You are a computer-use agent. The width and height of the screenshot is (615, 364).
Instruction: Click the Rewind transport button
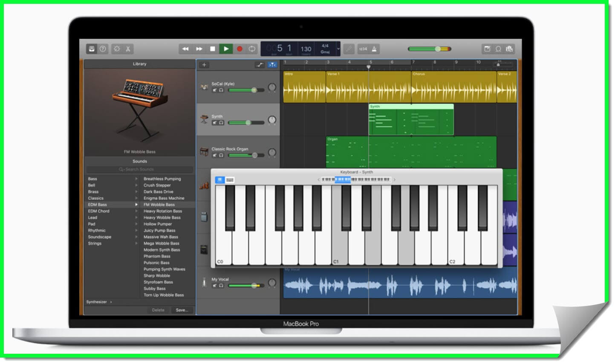tap(185, 49)
